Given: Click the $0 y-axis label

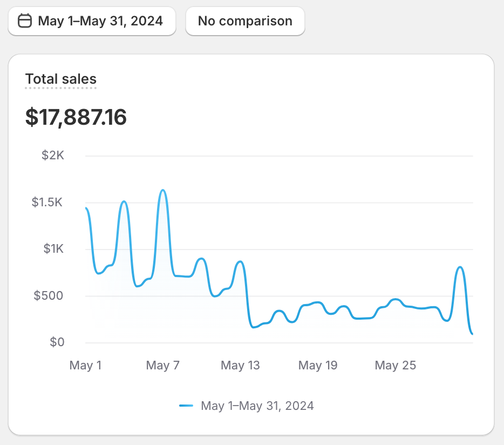Looking at the screenshot, I should click(x=57, y=342).
